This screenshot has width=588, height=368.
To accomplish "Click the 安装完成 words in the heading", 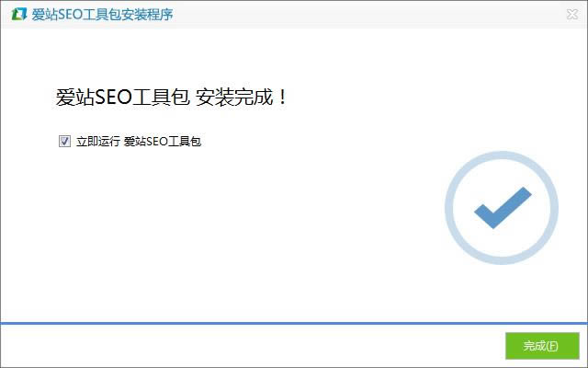I will 234,98.
